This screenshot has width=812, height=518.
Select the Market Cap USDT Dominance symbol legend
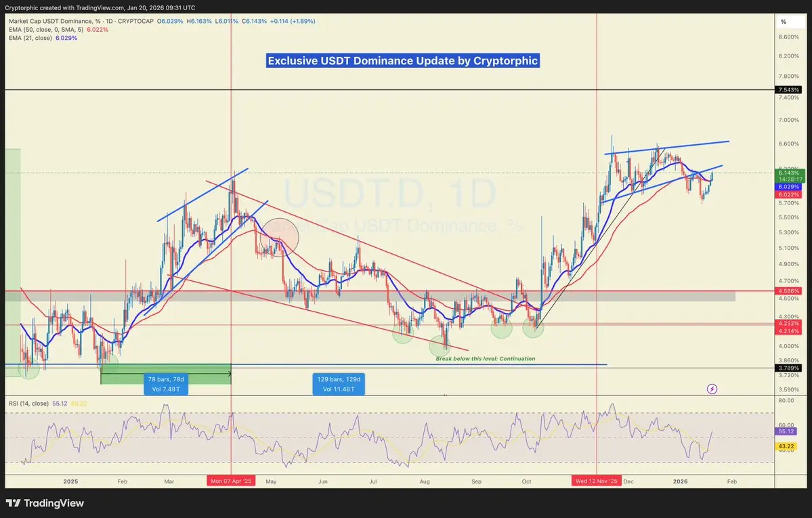(81, 21)
